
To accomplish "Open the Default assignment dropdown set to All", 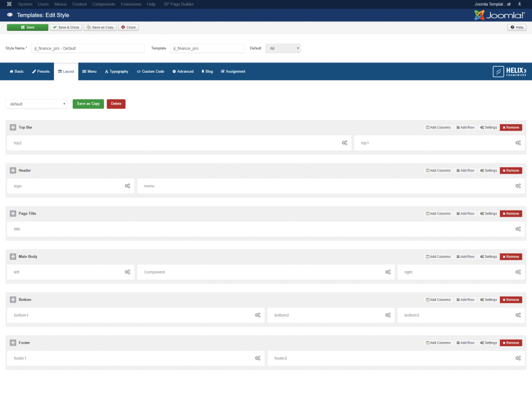I will click(x=283, y=47).
